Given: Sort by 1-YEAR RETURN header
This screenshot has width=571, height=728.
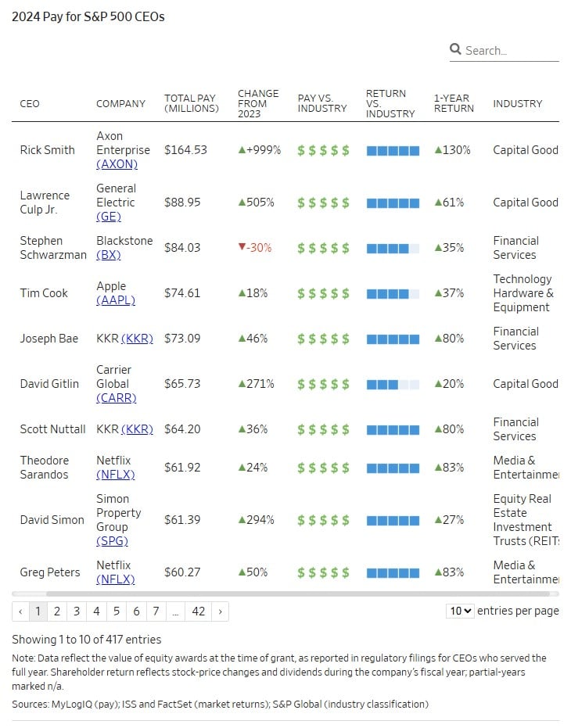Looking at the screenshot, I should click(454, 103).
